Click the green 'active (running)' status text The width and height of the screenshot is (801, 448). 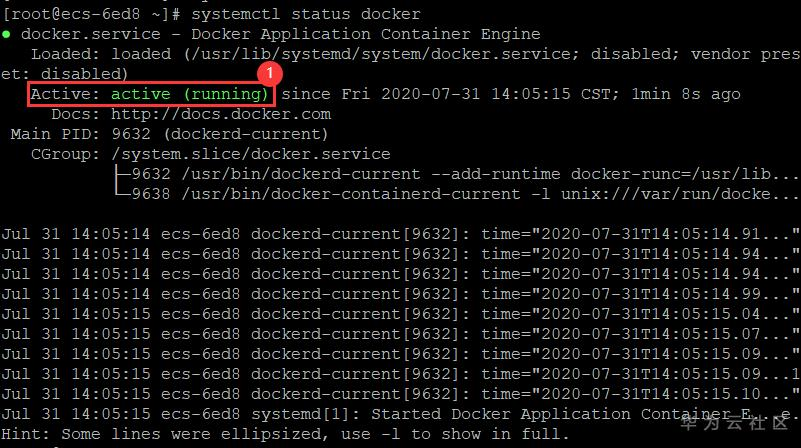[x=190, y=94]
